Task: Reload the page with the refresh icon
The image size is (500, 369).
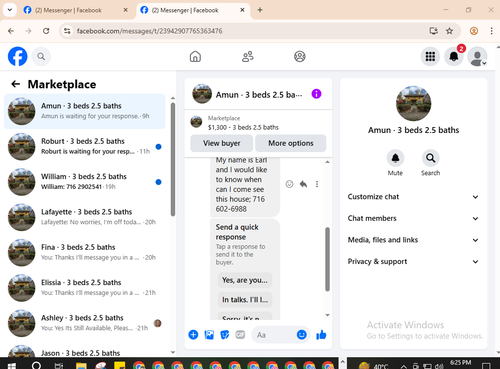Action: pyautogui.click(x=46, y=31)
